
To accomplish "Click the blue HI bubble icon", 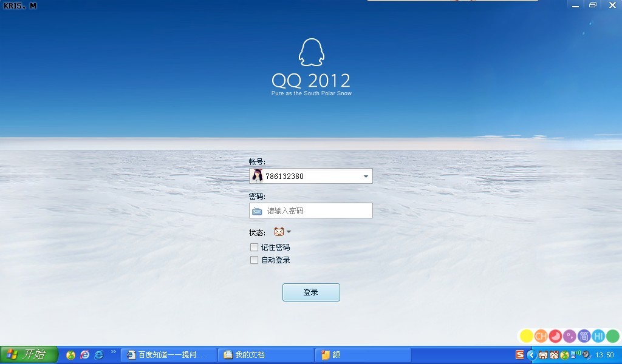I will click(597, 335).
